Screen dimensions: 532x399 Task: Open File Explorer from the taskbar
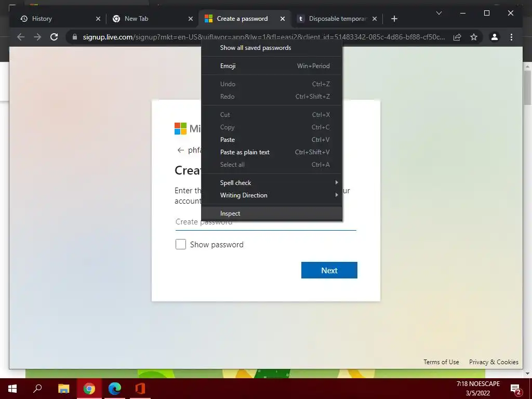pos(63,389)
